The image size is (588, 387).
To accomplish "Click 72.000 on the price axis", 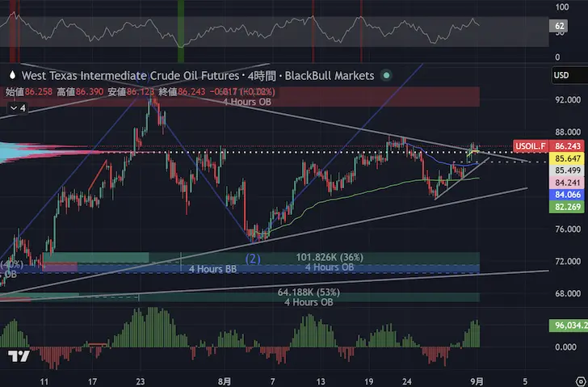I will click(x=568, y=262).
